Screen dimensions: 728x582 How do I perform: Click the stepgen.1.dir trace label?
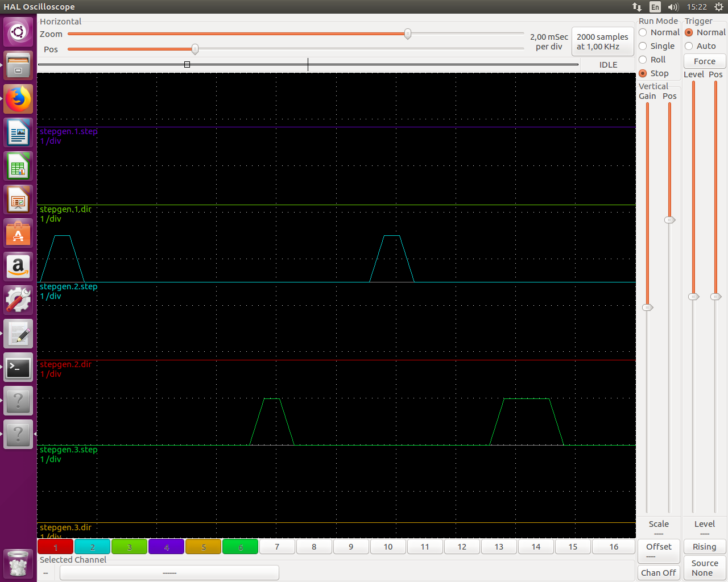click(65, 209)
